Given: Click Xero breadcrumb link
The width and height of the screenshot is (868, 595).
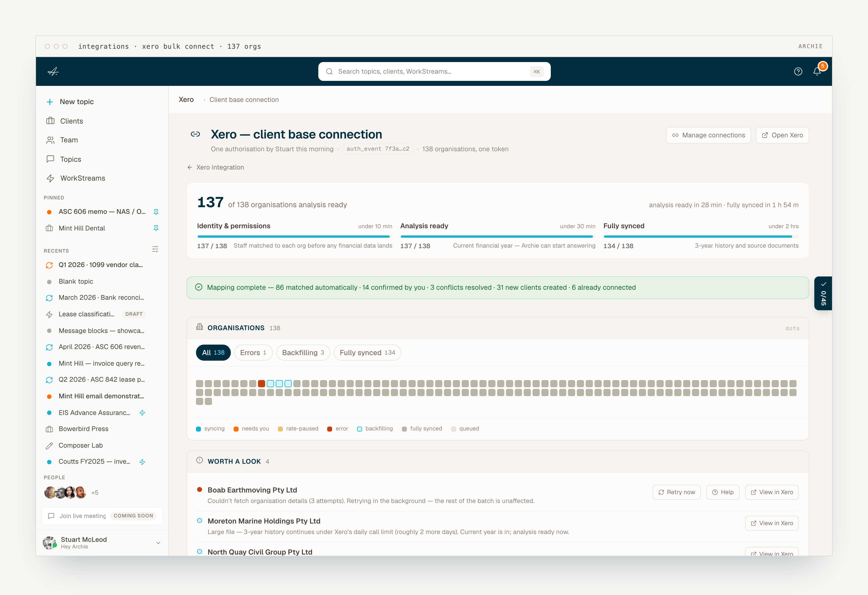Looking at the screenshot, I should click(x=186, y=100).
